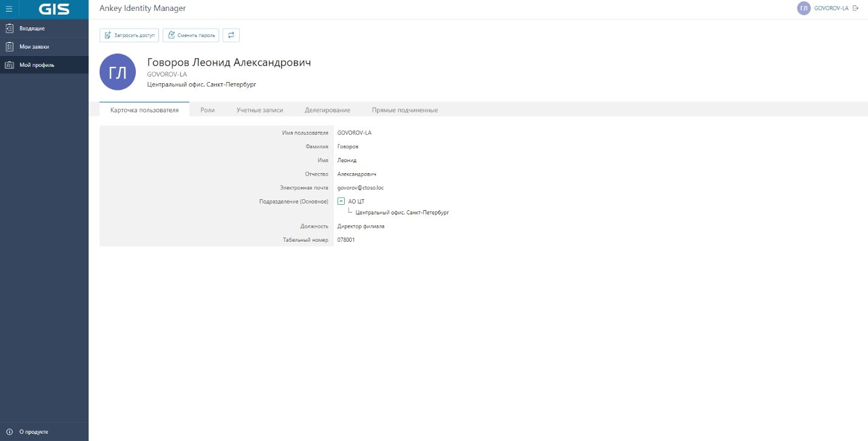Click the heading Говоров Леонид Александрович

[x=229, y=63]
